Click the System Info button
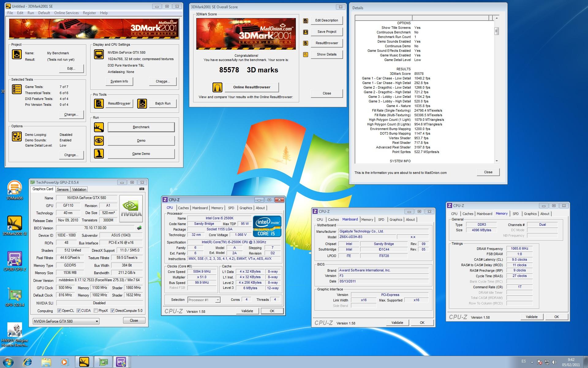The height and width of the screenshot is (368, 588). tap(119, 81)
